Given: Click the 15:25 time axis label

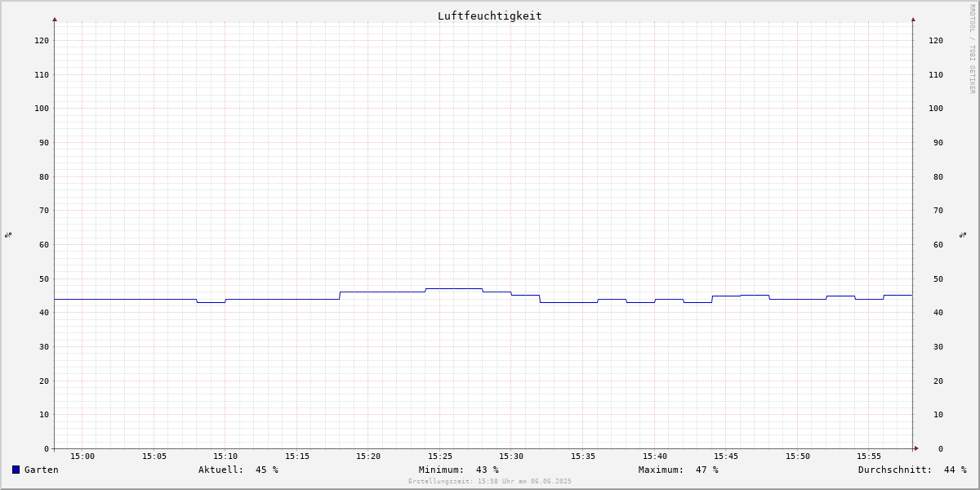Looking at the screenshot, I should [x=440, y=457].
